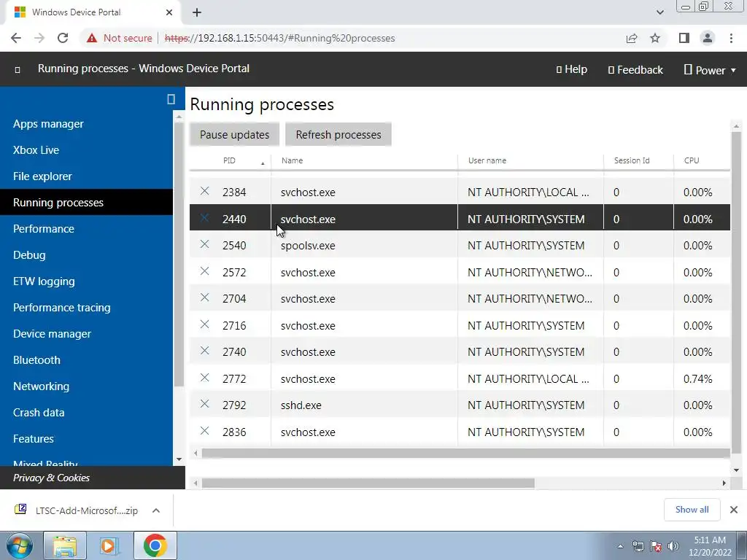Image resolution: width=747 pixels, height=560 pixels.
Task: Kill process 2836 with its X icon
Action: coord(204,431)
